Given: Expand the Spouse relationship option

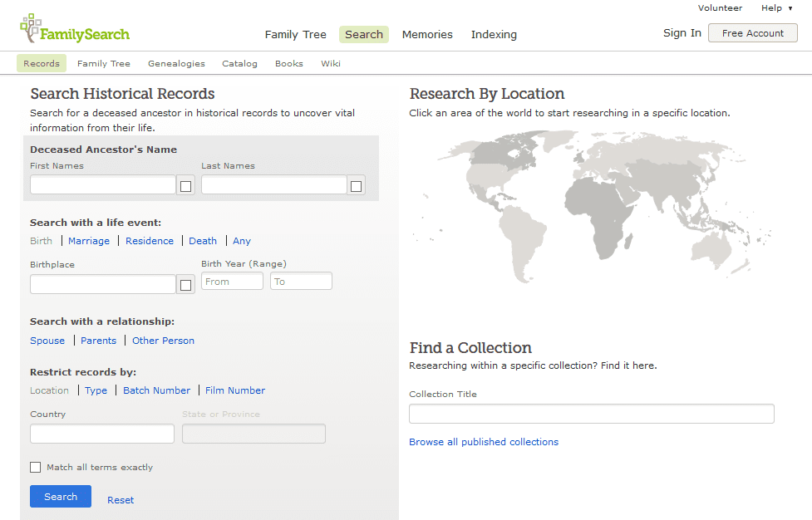Looking at the screenshot, I should (47, 341).
